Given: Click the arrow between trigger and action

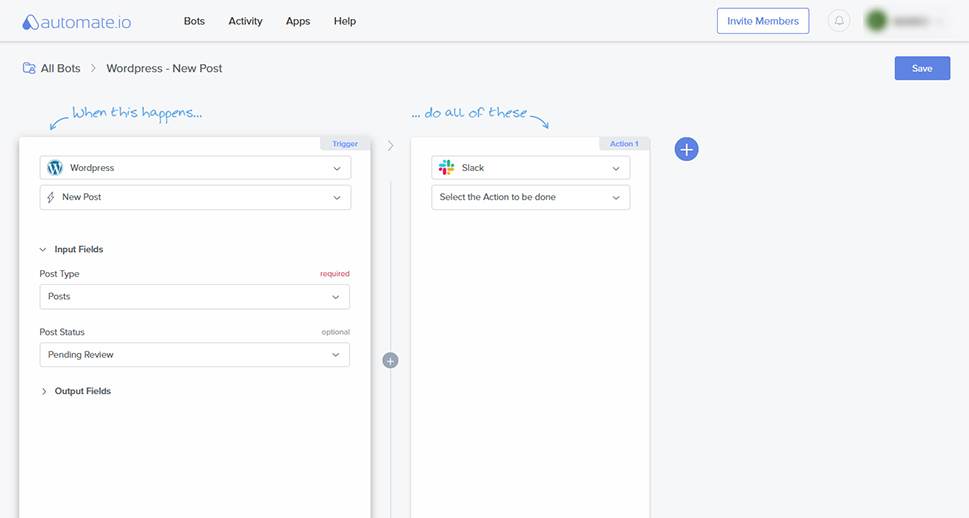Looking at the screenshot, I should 391,146.
